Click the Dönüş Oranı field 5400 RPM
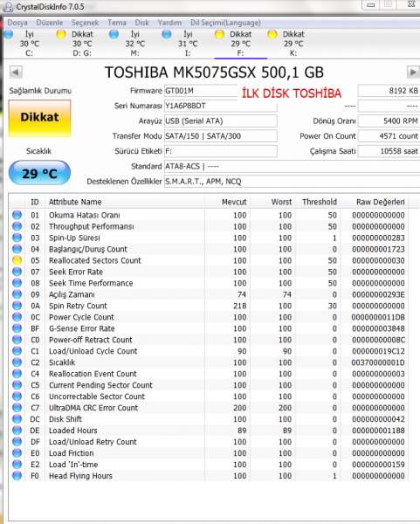This screenshot has height=524, width=420. click(x=389, y=121)
